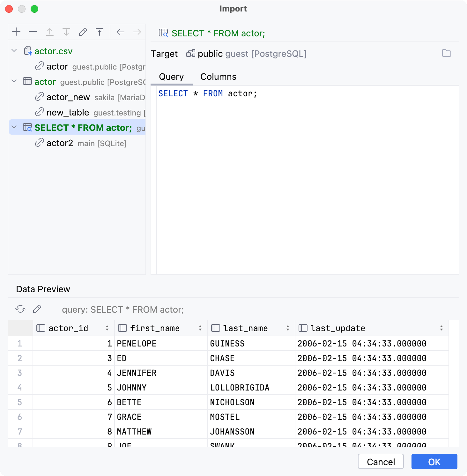
Task: Remove the selected mapping
Action: coord(33,32)
